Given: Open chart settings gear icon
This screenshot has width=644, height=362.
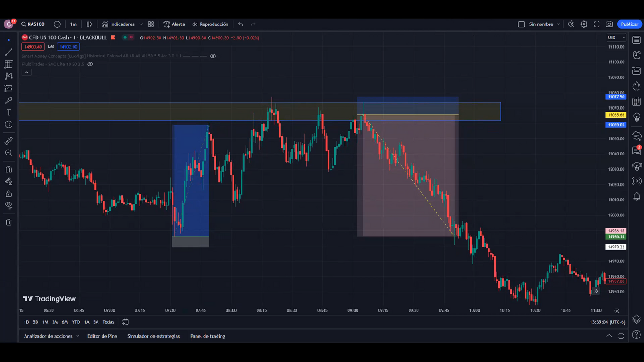Looking at the screenshot, I should click(x=584, y=24).
